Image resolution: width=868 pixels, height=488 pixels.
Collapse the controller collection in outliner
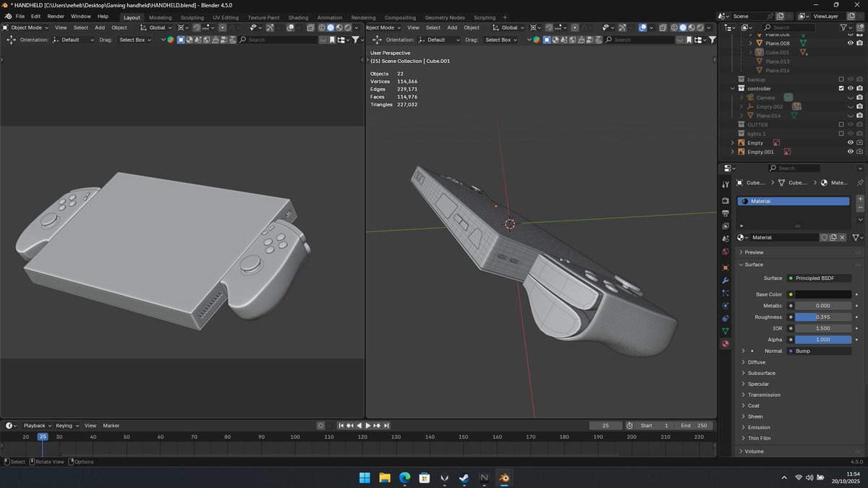(x=733, y=88)
